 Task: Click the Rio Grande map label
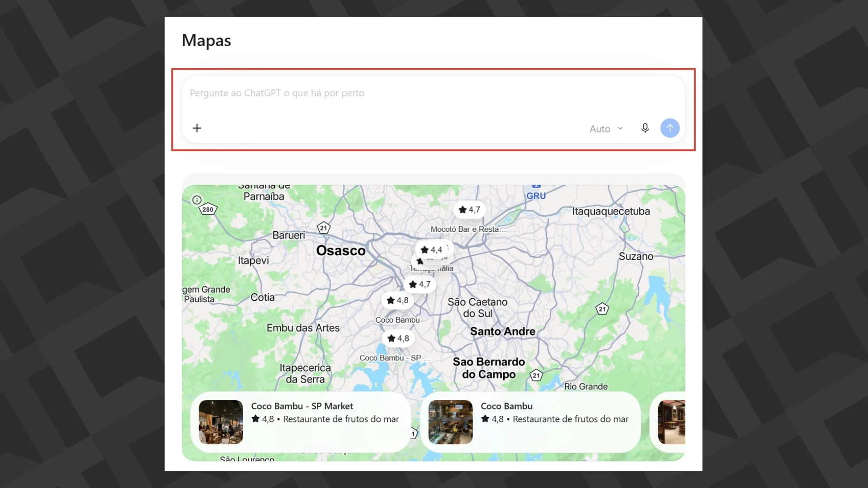pyautogui.click(x=586, y=386)
